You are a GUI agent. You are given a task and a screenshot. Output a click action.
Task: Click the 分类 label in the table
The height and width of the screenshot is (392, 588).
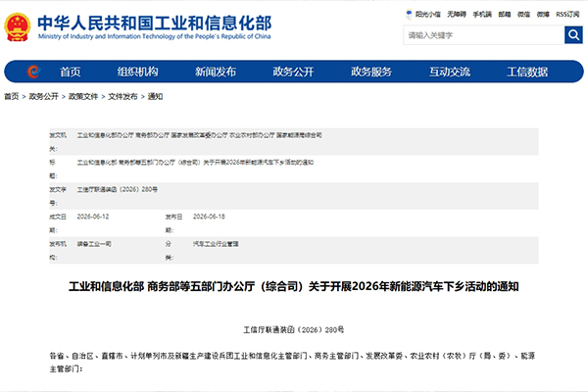pos(169,251)
